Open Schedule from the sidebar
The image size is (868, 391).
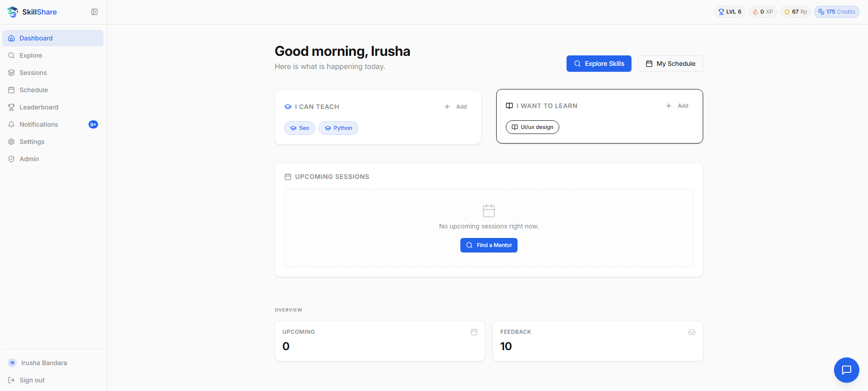(53, 90)
